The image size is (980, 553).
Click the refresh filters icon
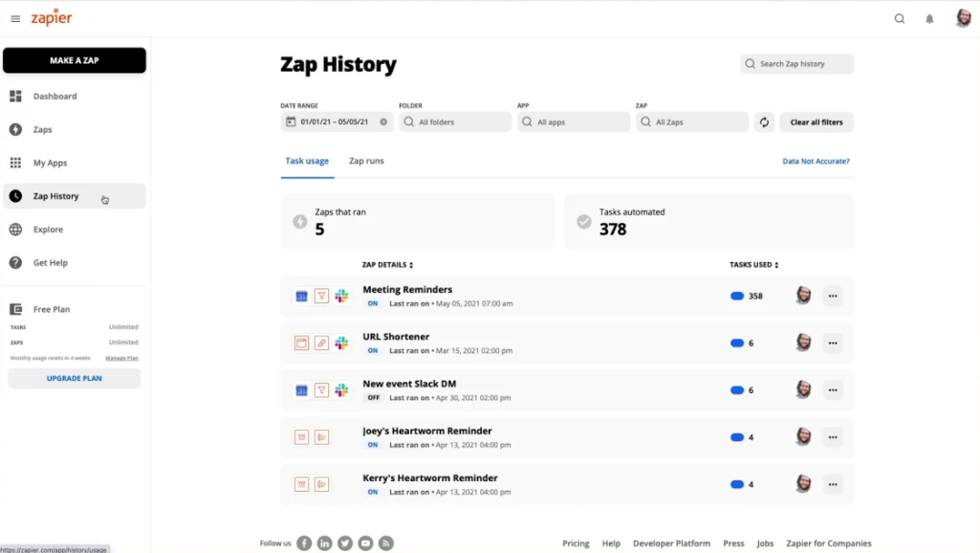[764, 122]
